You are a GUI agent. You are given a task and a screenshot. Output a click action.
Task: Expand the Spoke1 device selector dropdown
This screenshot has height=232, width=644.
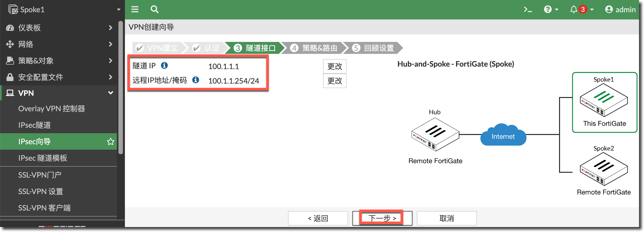(x=118, y=9)
